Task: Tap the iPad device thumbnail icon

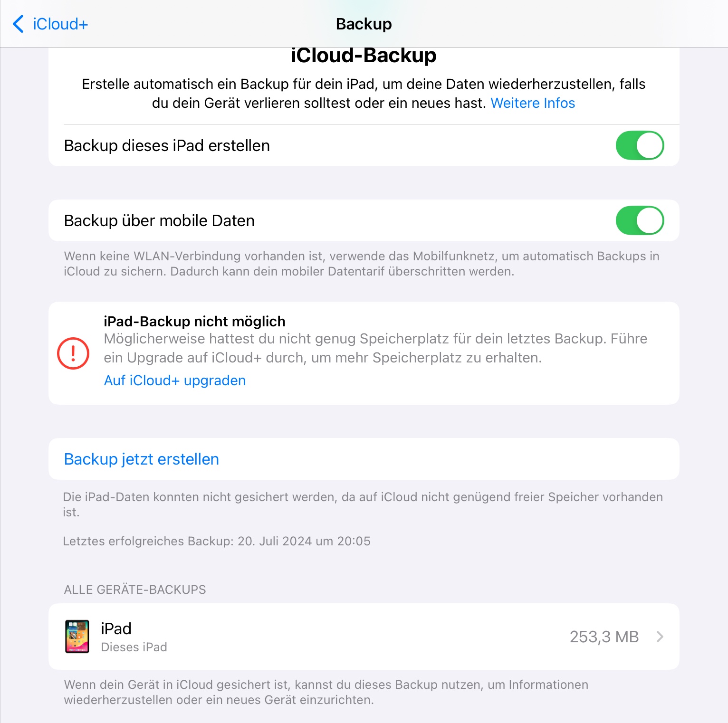Action: [x=77, y=637]
